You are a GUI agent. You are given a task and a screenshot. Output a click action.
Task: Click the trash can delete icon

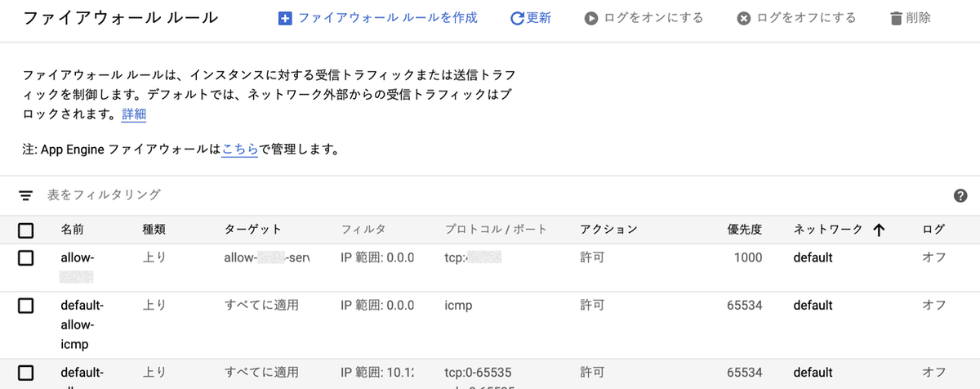897,18
